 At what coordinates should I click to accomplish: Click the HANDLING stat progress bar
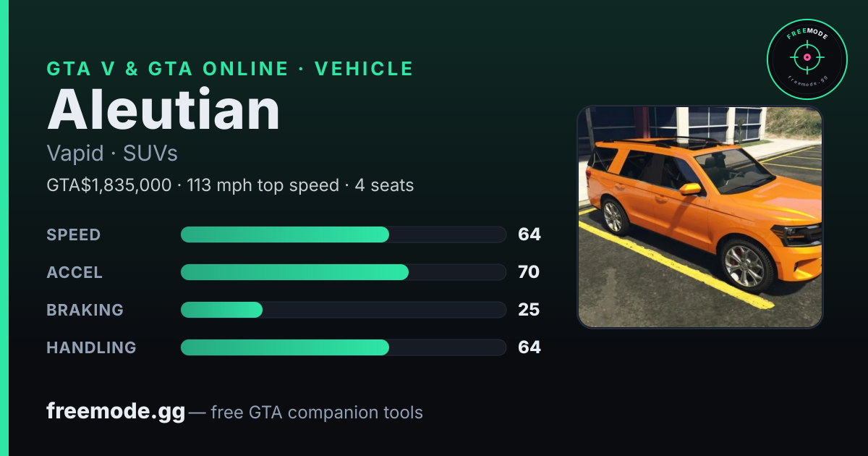click(x=343, y=347)
